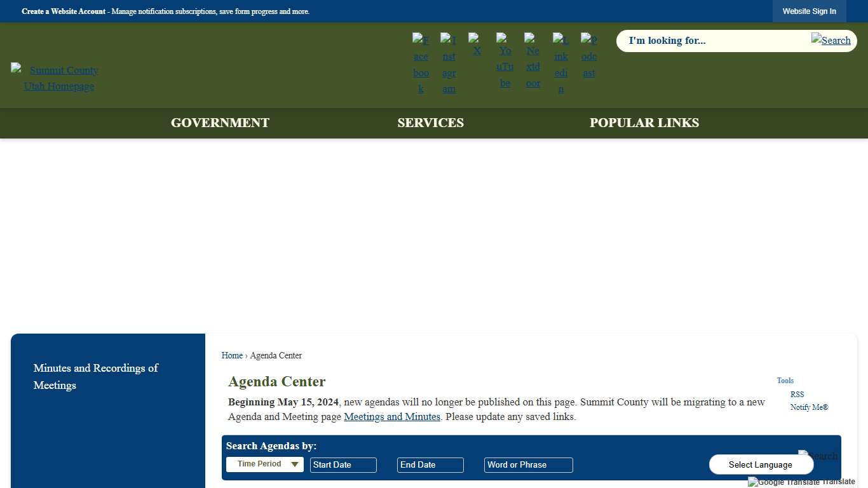Expand the Tools options
Screen dimensions: 868x488
click(785, 380)
